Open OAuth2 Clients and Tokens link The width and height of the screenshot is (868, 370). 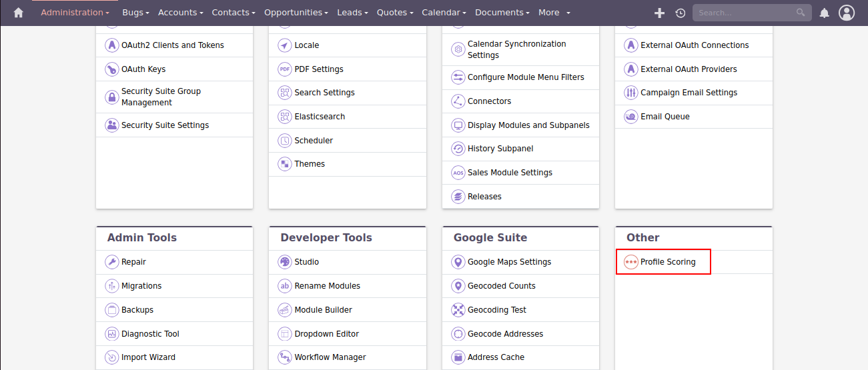(173, 45)
